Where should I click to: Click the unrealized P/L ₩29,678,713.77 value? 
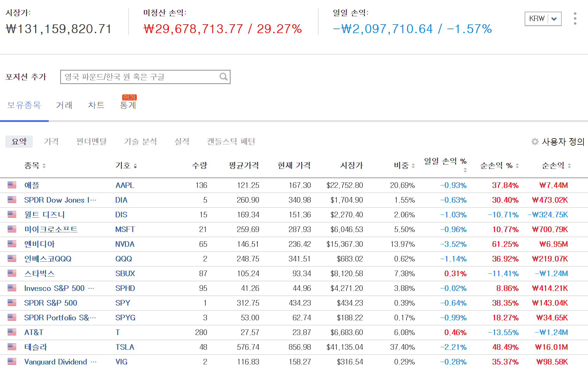(193, 29)
